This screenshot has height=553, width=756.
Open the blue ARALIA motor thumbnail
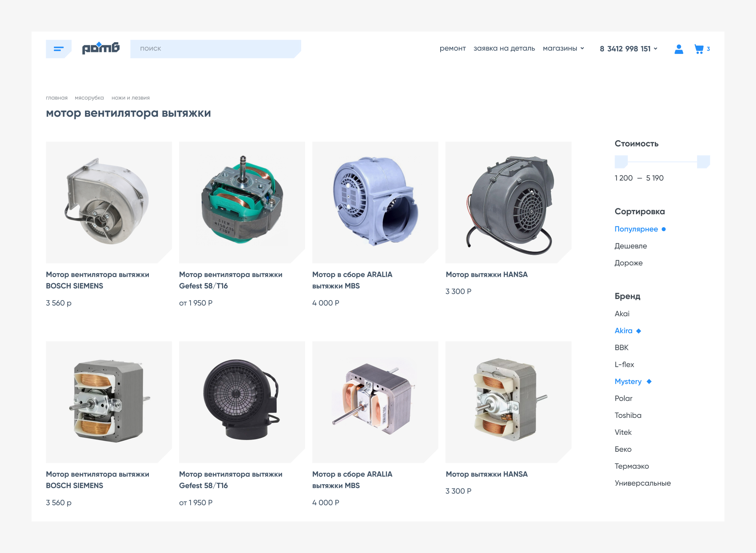(x=375, y=202)
